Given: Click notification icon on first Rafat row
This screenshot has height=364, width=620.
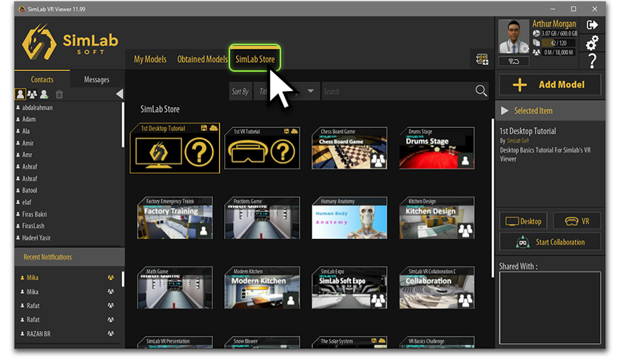Looking at the screenshot, I should 111,306.
